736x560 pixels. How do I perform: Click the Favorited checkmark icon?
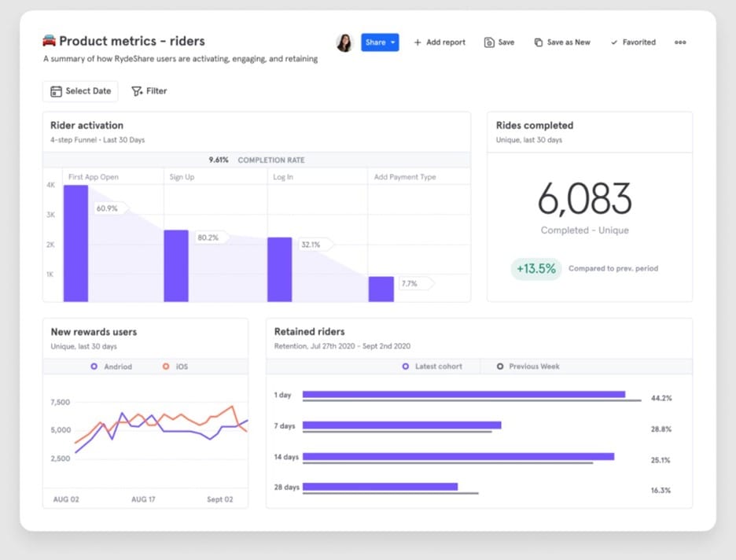point(613,42)
